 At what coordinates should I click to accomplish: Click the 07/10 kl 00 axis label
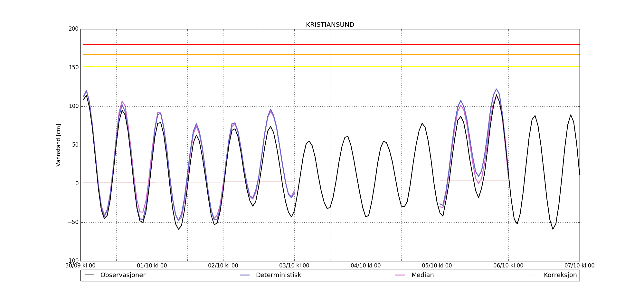click(x=579, y=266)
